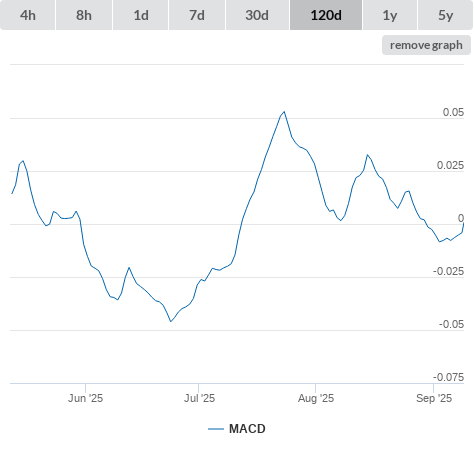Show the 5y time range
The height and width of the screenshot is (455, 474).
[445, 15]
